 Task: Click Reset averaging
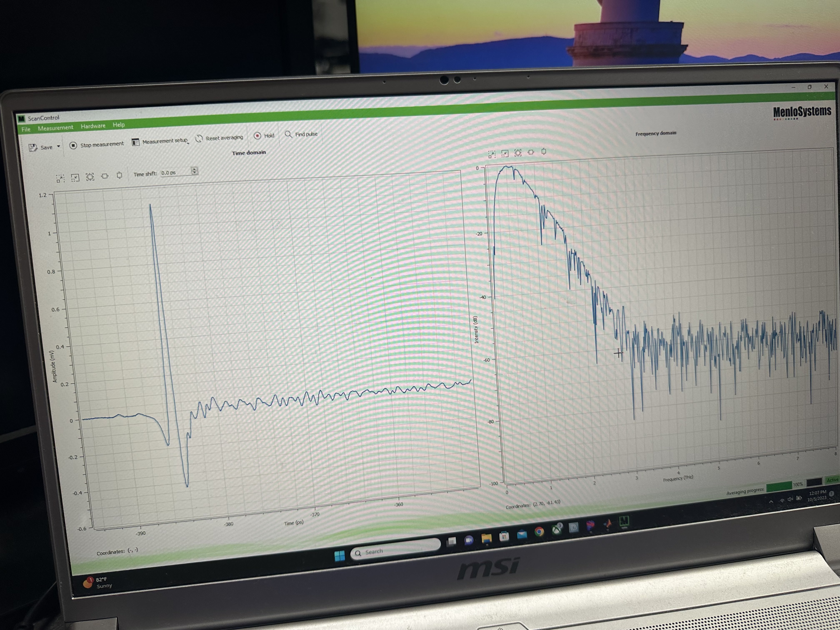220,138
